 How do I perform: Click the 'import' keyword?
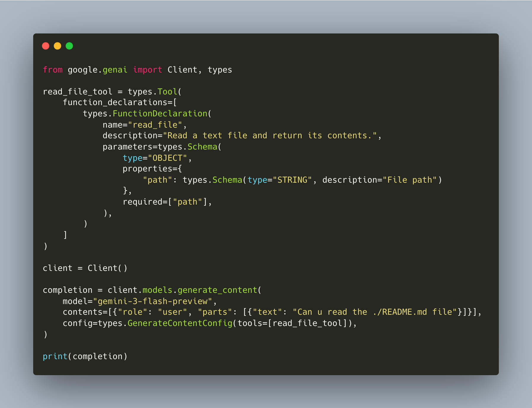pos(148,70)
